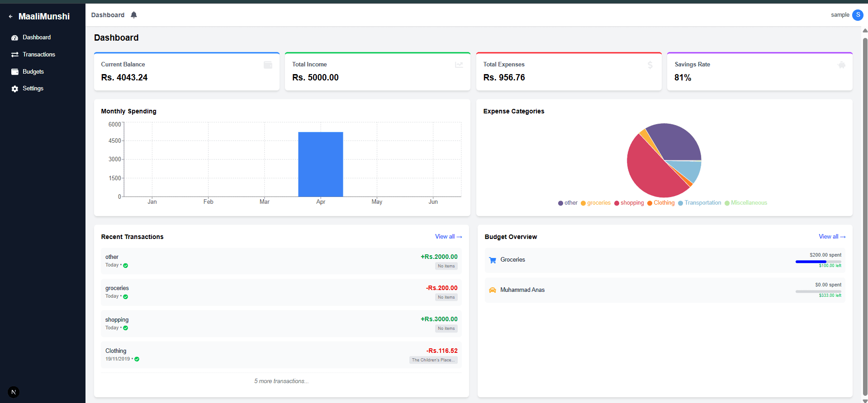Image resolution: width=868 pixels, height=403 pixels.
Task: Click the MaaliMunshi logo text
Action: [44, 17]
